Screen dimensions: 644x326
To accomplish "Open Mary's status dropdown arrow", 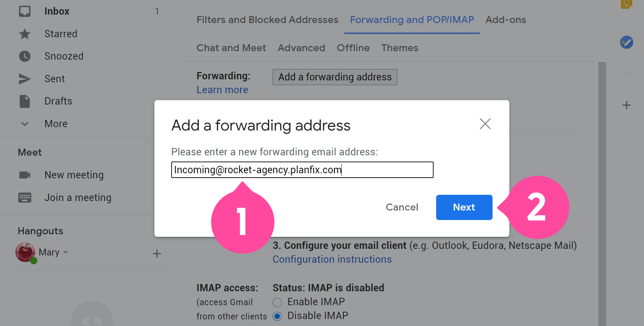I will click(x=65, y=252).
